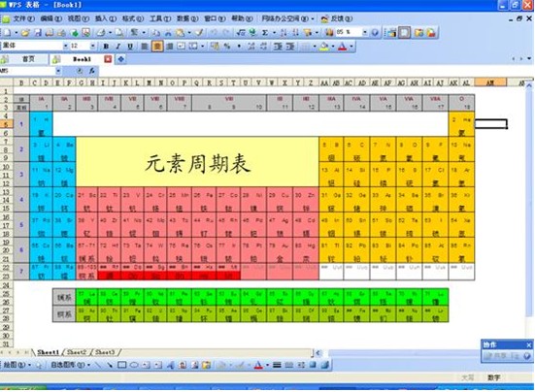Click the New document icon
The width and height of the screenshot is (535, 392).
coord(7,33)
